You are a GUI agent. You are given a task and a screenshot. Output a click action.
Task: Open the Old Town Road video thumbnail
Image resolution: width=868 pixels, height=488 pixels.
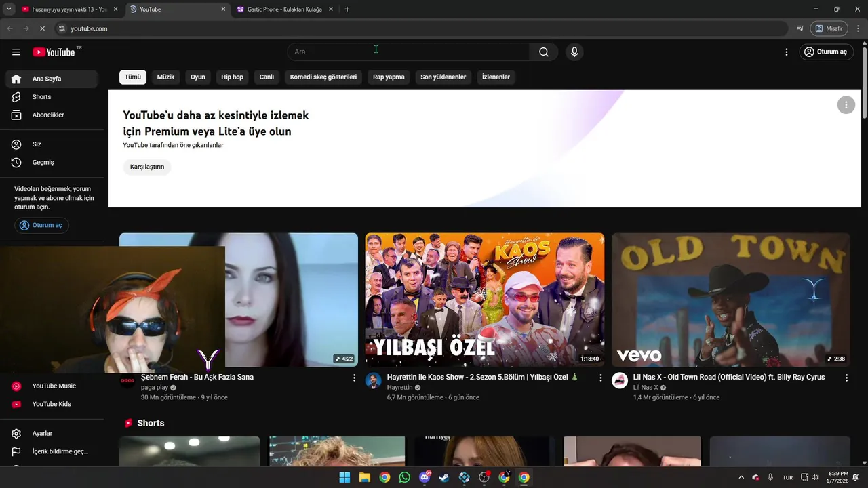click(x=730, y=300)
